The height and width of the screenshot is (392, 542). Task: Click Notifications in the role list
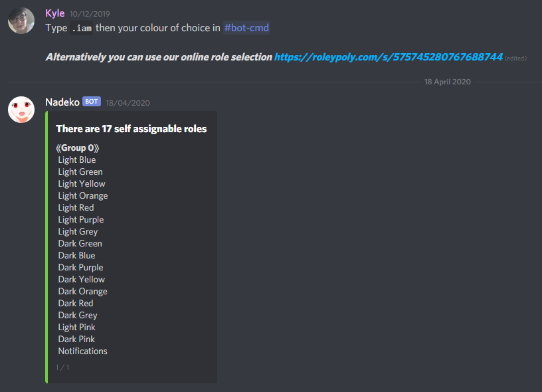(82, 351)
